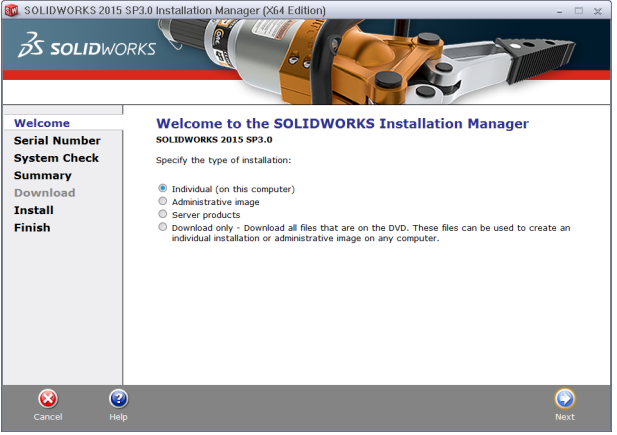Click the SOLIDWORKS app icon in title bar

pos(11,10)
